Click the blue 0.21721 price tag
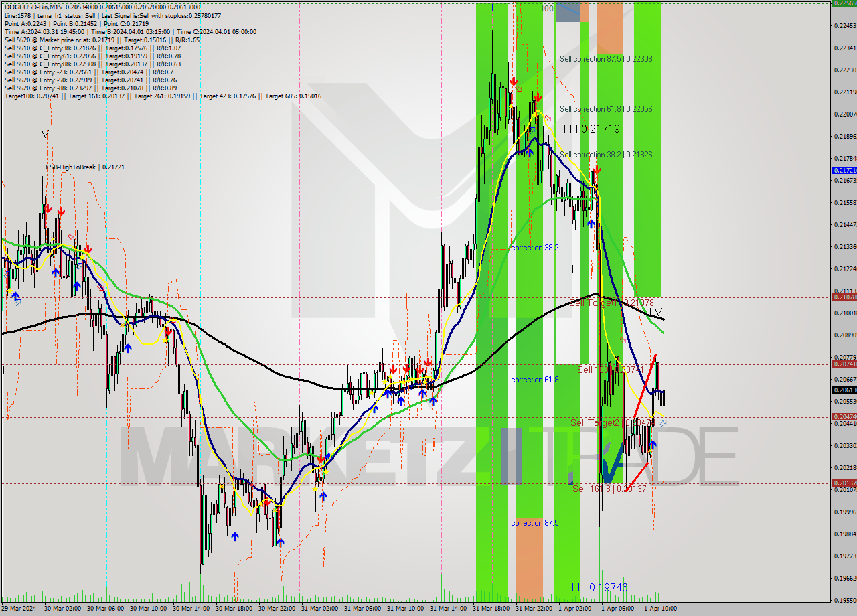 click(844, 171)
